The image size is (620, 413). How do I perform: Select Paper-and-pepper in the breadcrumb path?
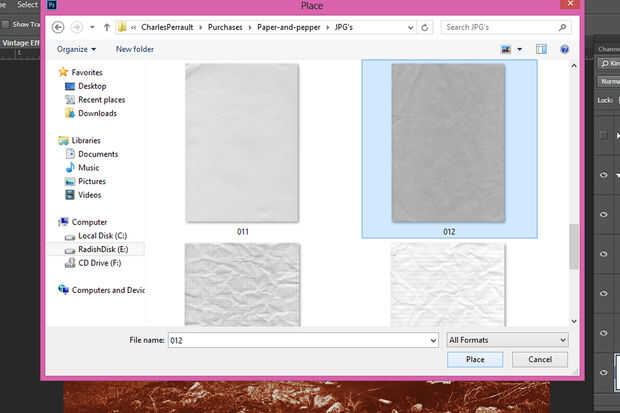coord(289,27)
